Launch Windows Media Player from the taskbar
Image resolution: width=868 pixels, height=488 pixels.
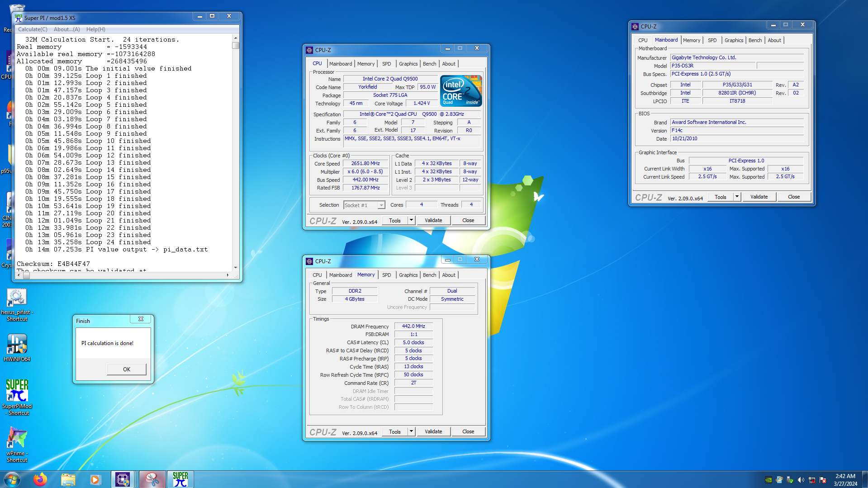[x=95, y=479]
